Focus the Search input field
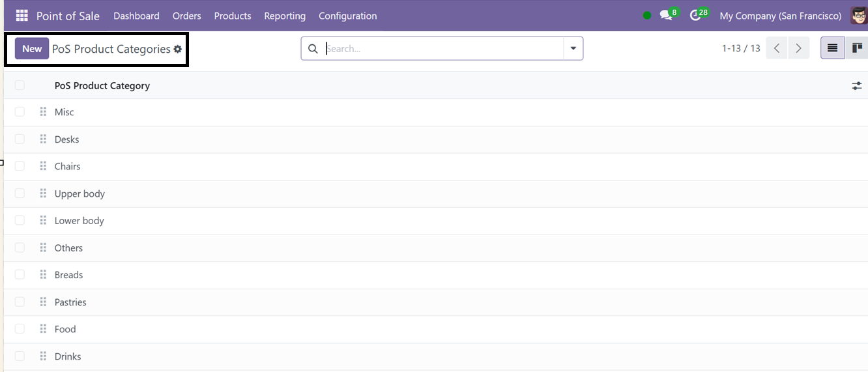 [x=443, y=48]
